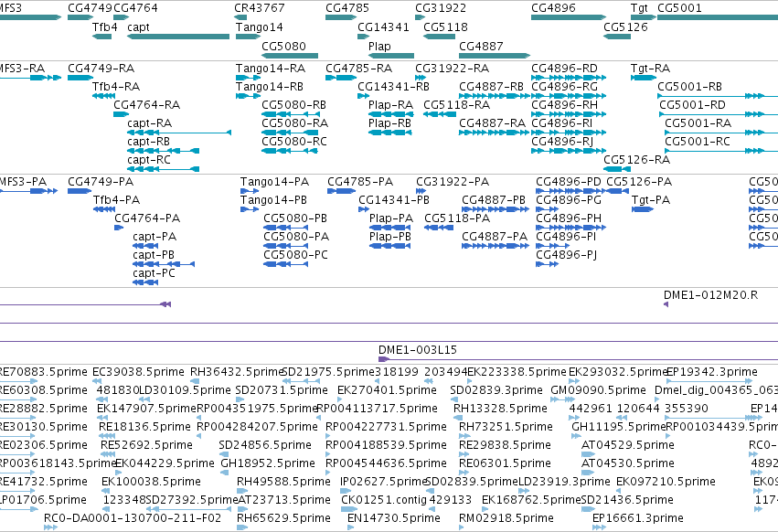
Task: Click the CG5118 gene bar
Action: tap(439, 37)
